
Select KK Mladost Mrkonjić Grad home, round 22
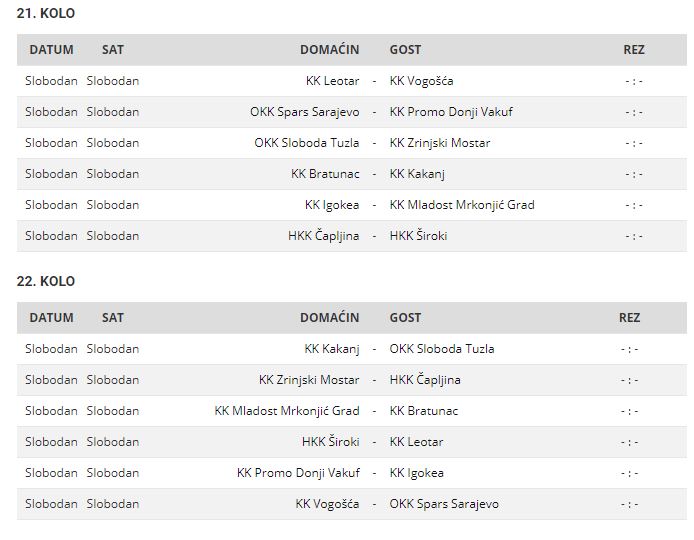287,411
